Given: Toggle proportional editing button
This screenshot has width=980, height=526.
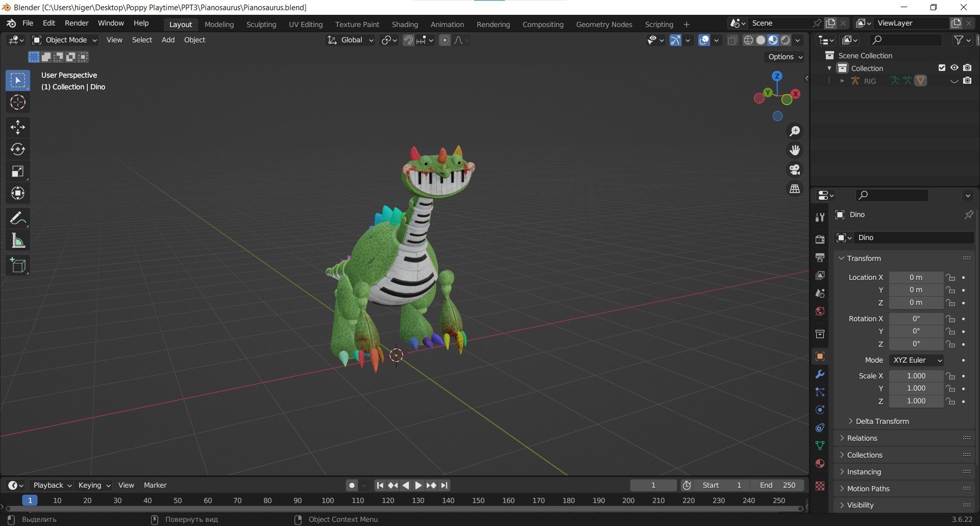Looking at the screenshot, I should pyautogui.click(x=445, y=40).
